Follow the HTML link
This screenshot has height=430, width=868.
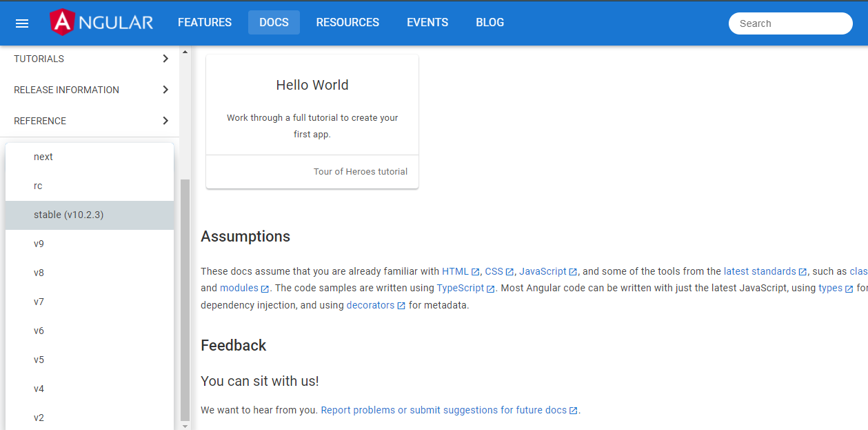click(455, 271)
